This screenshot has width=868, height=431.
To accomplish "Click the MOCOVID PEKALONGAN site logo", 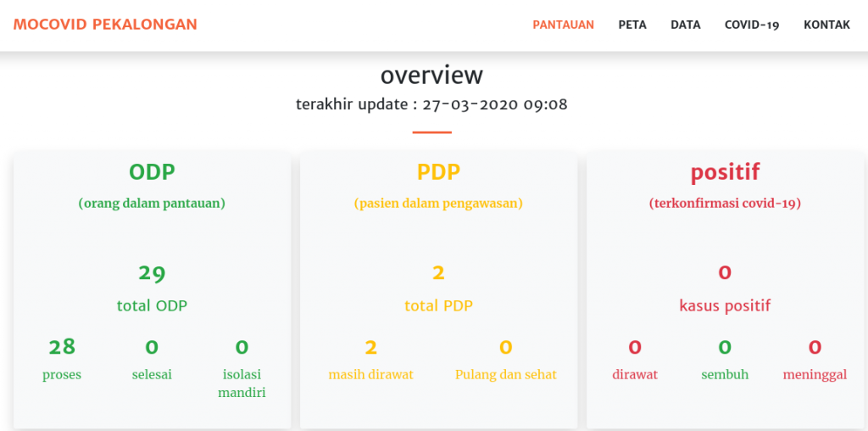I will (105, 25).
